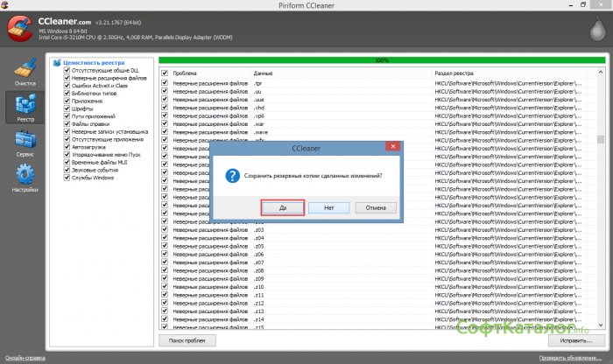The image size is (613, 364).
Task: Click the results list vertical scrollbar
Action: (601, 201)
